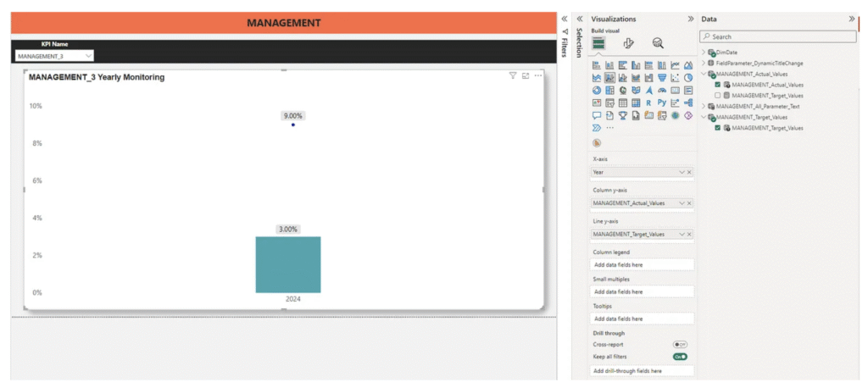This screenshot has width=868, height=388.
Task: Choose the pie chart visualization
Action: 688,77
